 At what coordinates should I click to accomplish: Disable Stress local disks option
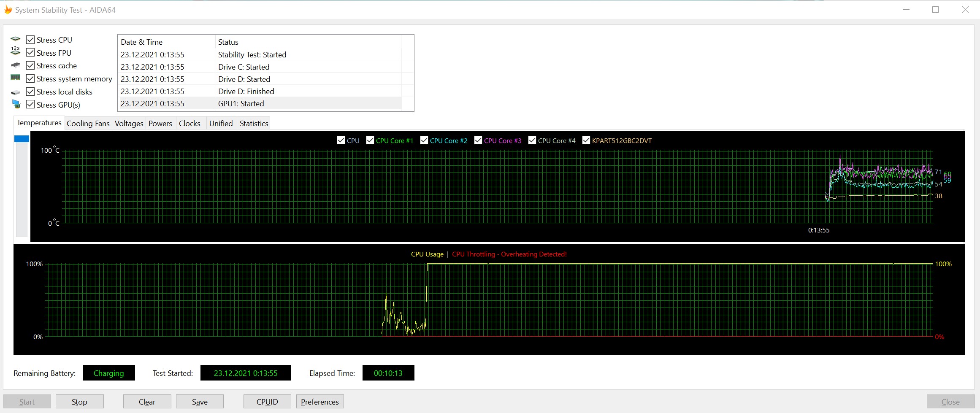pyautogui.click(x=30, y=92)
